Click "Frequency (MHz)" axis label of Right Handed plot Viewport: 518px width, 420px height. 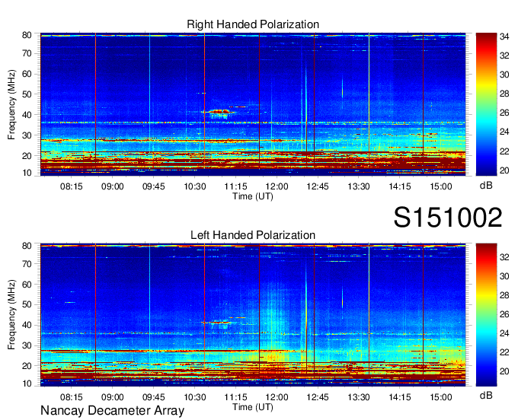click(x=11, y=104)
